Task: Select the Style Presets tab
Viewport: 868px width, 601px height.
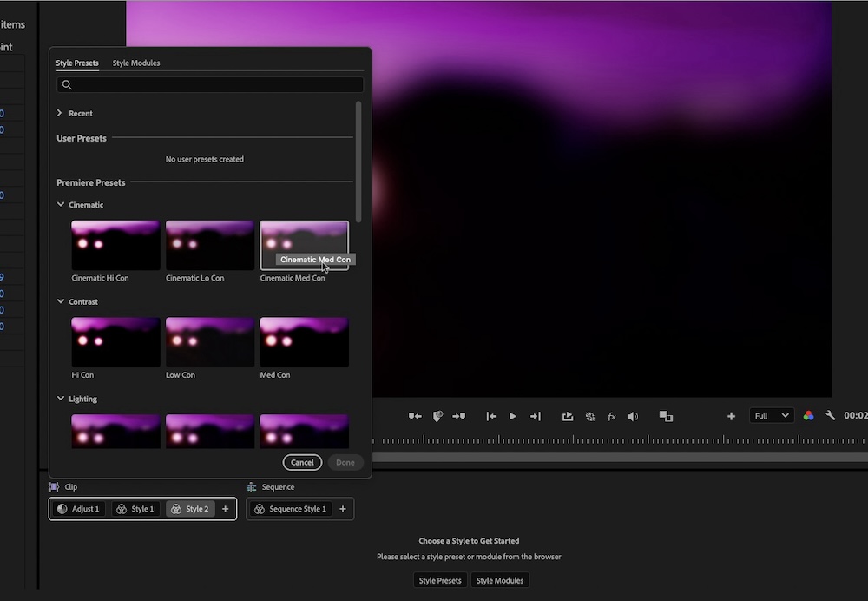Action: click(x=76, y=63)
